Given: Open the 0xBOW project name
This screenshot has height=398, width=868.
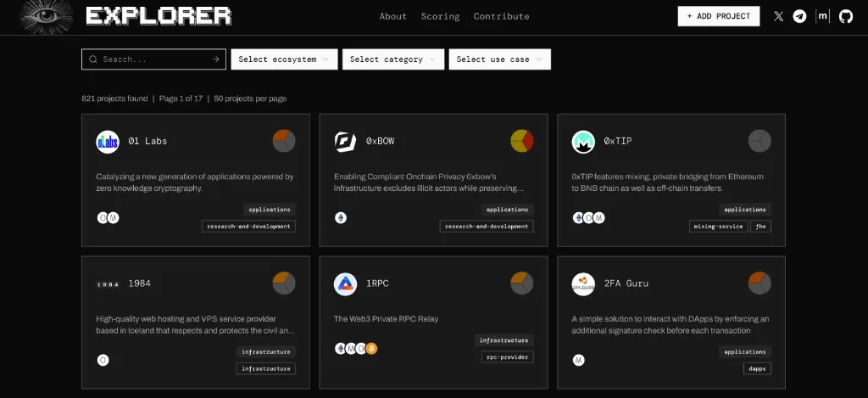Looking at the screenshot, I should pos(381,141).
